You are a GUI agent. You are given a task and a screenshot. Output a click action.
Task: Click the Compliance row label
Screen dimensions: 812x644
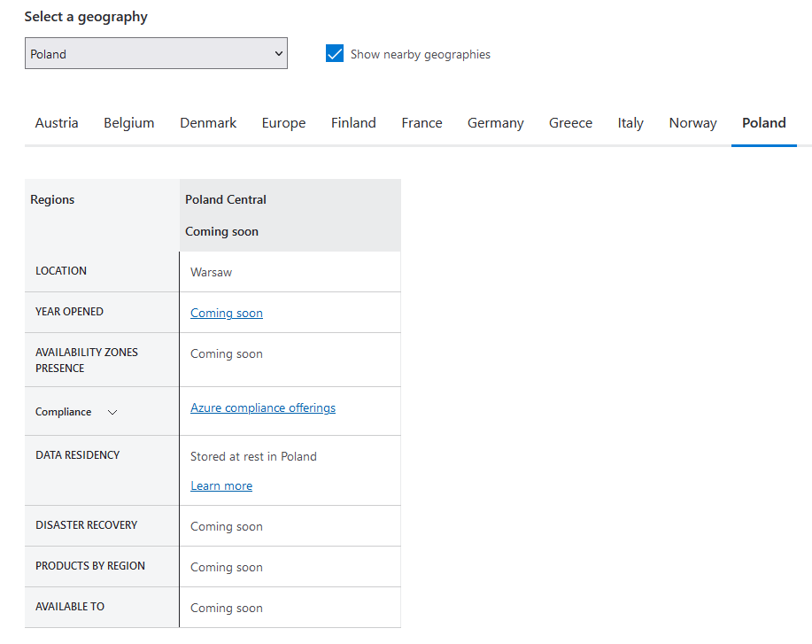point(63,412)
